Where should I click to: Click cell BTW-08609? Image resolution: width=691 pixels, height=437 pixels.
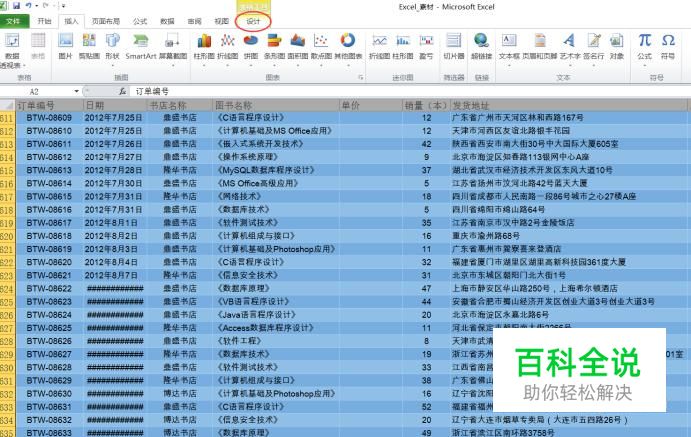click(x=49, y=118)
